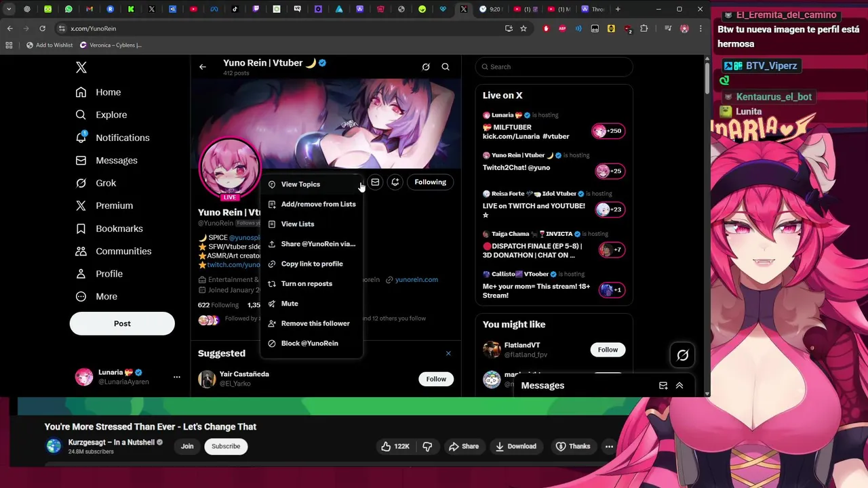Viewport: 868px width, 488px height.
Task: Click 622 Following count
Action: point(218,305)
